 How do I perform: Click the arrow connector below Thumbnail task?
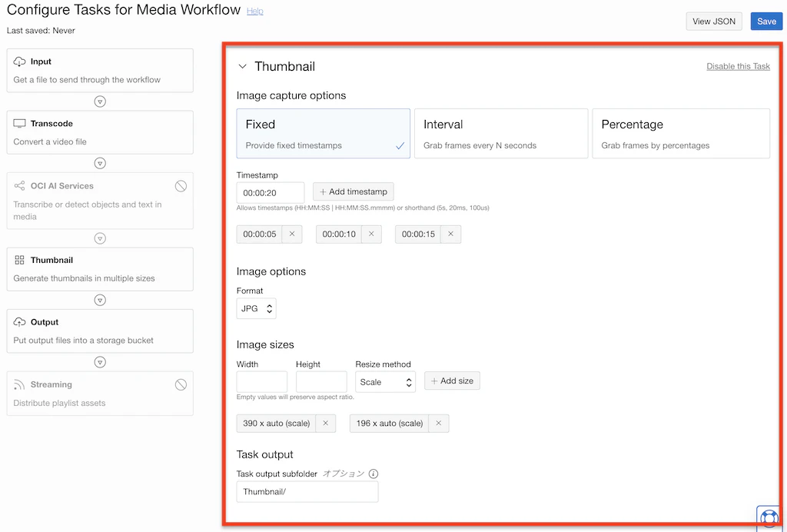100,300
